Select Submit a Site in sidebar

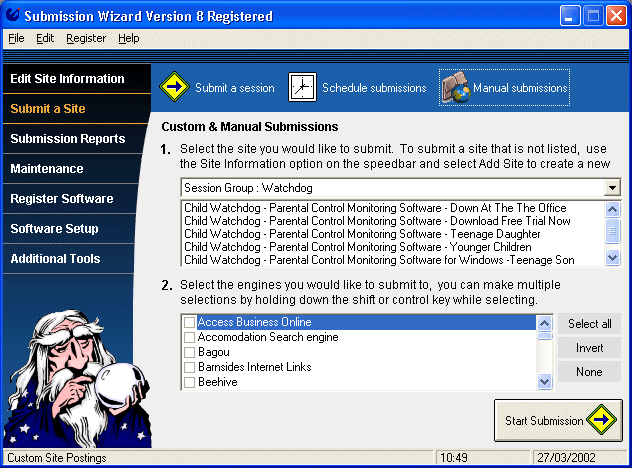point(77,108)
